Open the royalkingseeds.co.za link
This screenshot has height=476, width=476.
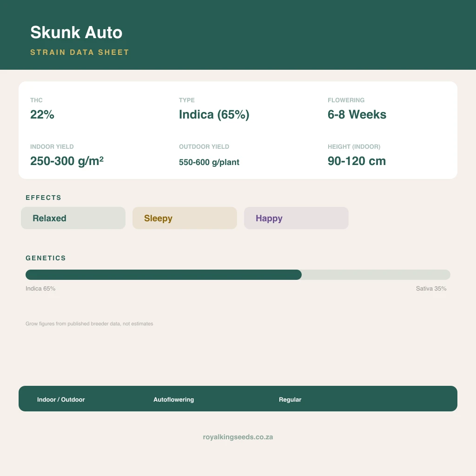(238, 437)
